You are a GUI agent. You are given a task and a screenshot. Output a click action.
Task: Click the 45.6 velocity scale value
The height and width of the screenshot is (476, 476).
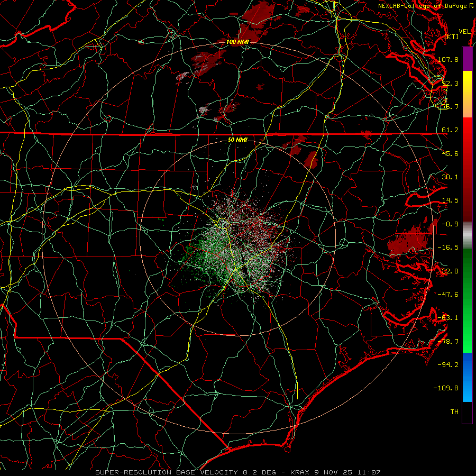450,153
